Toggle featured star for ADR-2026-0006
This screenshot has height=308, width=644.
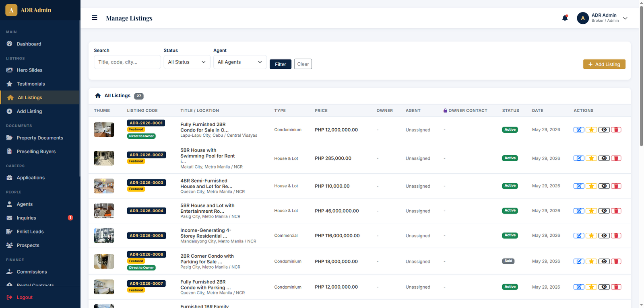[x=591, y=261]
